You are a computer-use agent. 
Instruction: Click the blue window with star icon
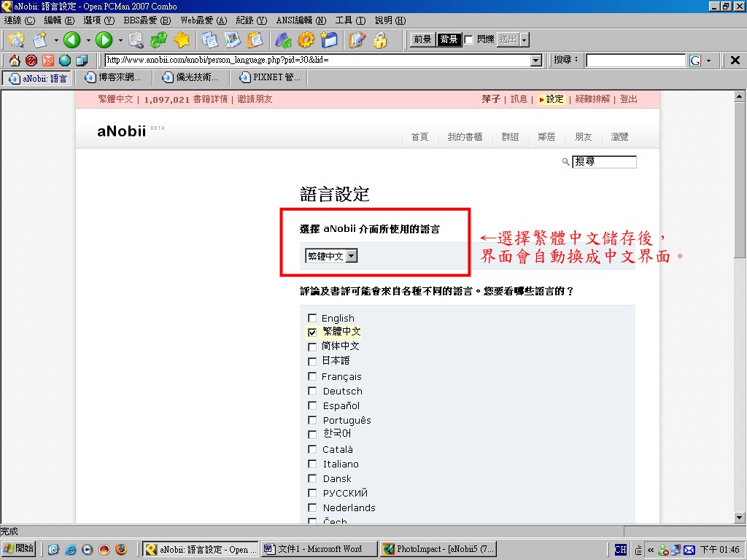(x=329, y=40)
